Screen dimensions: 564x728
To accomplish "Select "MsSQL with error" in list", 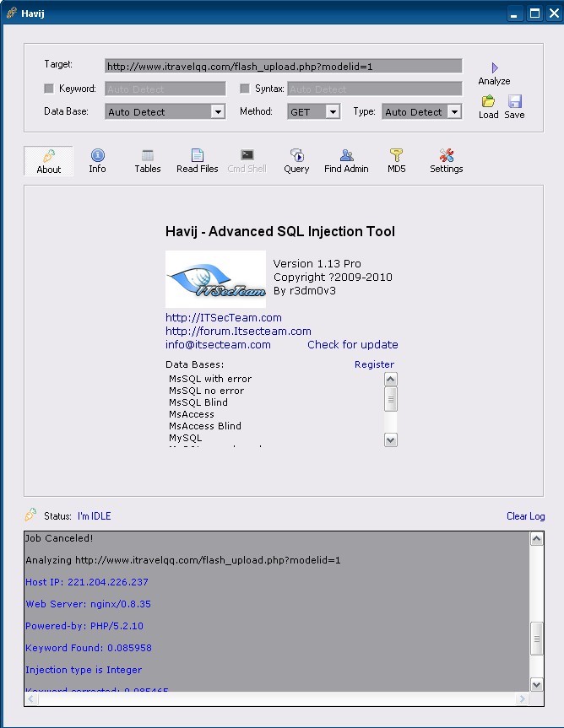I will click(210, 379).
